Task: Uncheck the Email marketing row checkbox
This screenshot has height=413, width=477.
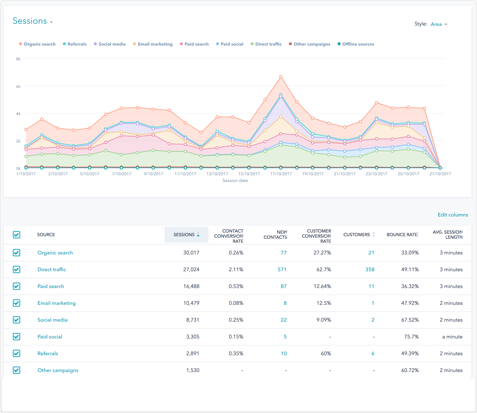Action: coord(16,303)
